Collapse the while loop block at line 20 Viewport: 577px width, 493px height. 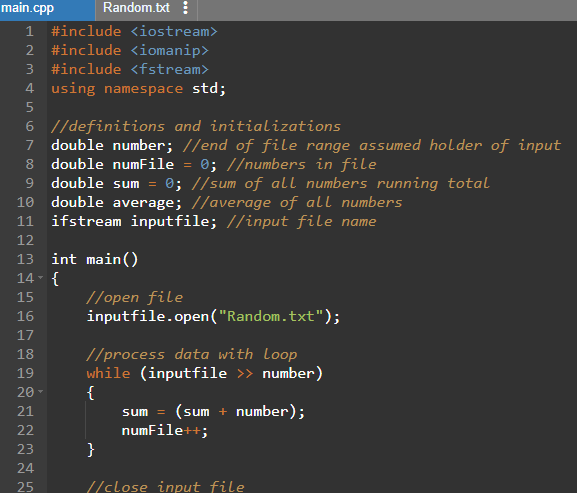tap(40, 391)
